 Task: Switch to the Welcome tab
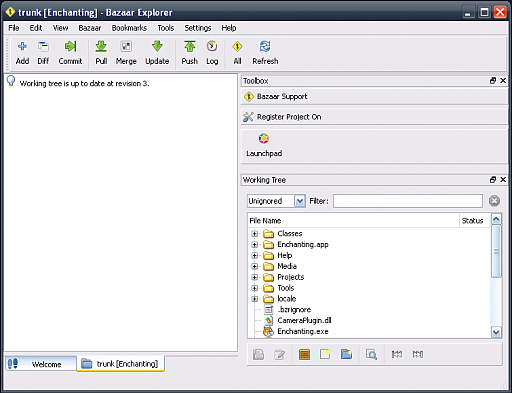[x=41, y=364]
